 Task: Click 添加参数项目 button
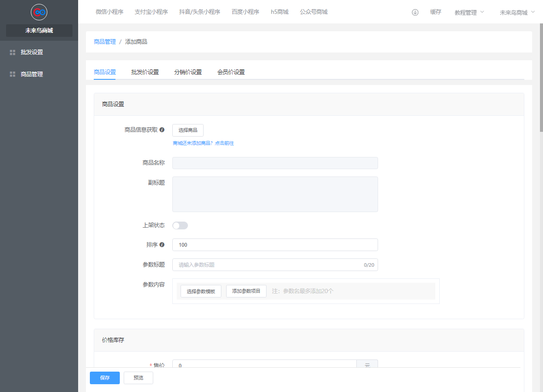click(246, 291)
